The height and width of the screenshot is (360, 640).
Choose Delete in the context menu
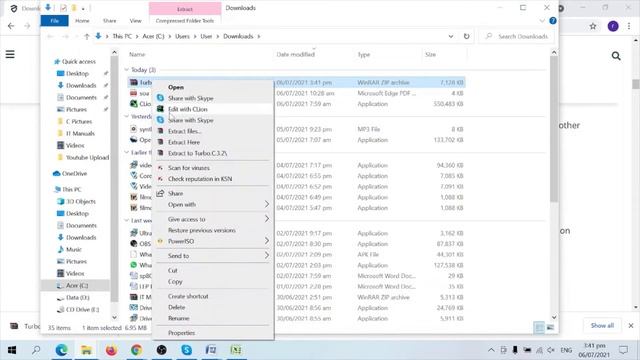click(x=176, y=307)
